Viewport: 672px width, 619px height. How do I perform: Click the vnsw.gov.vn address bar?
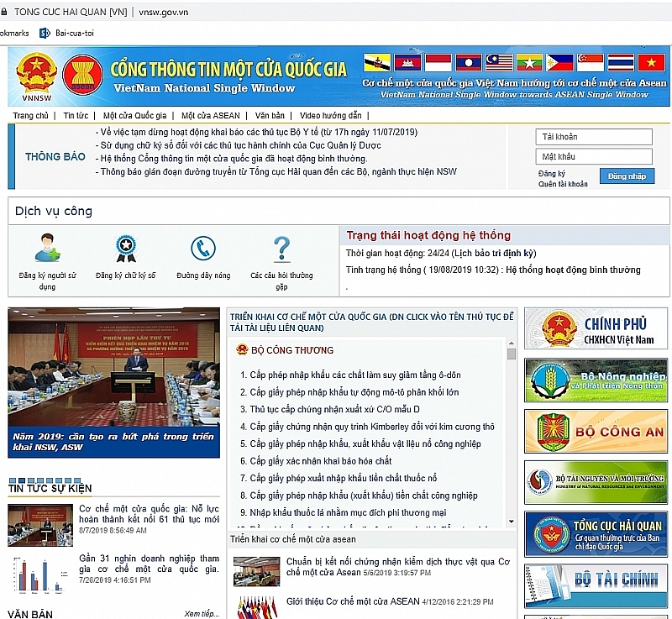point(164,12)
